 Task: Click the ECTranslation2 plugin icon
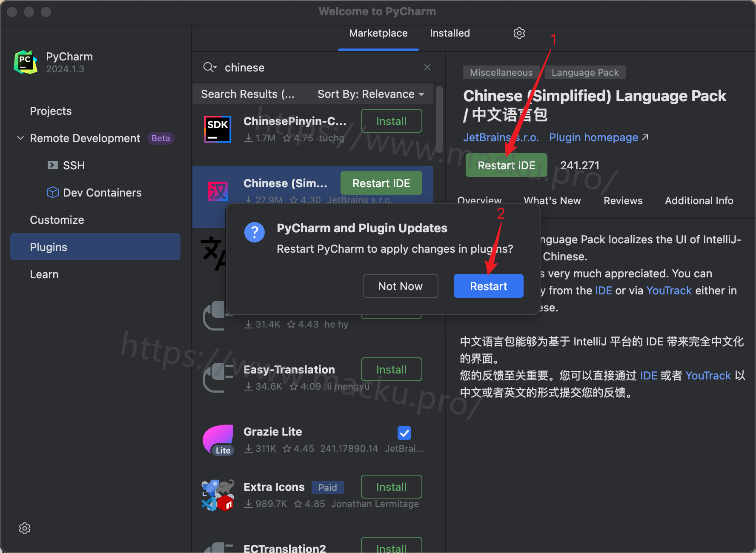coord(218,547)
